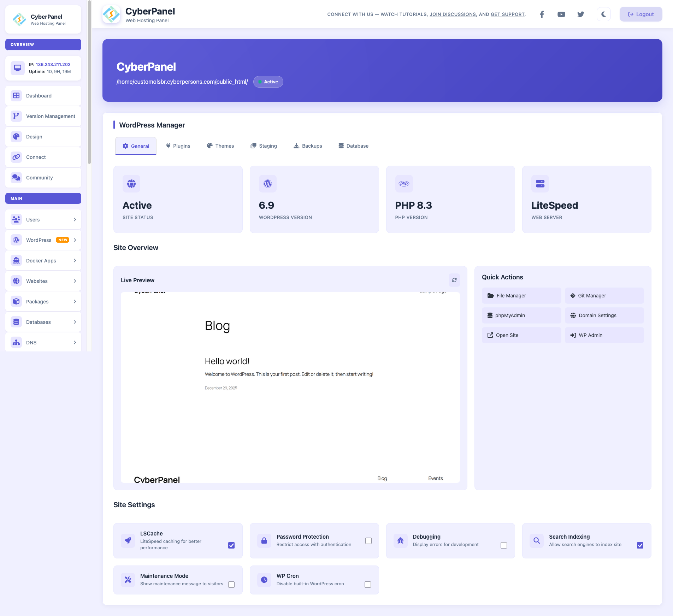This screenshot has height=616, width=673.
Task: Open the Backups tab
Action: coord(308,146)
